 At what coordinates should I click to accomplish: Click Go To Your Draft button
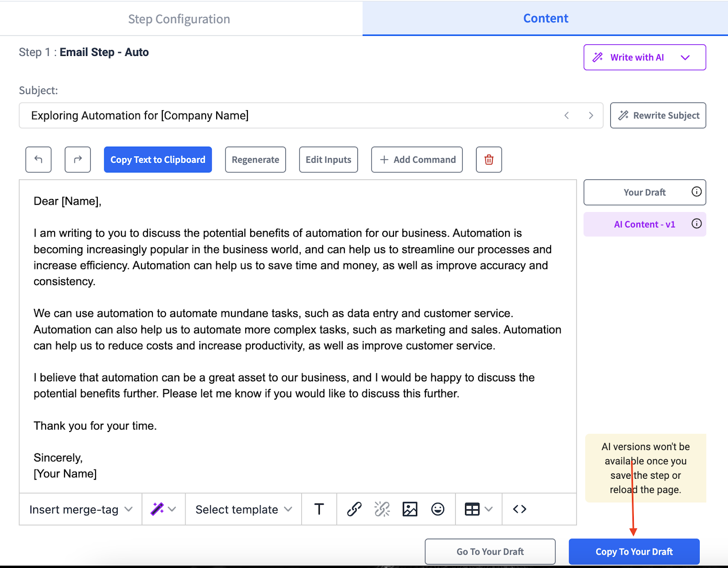pos(490,552)
